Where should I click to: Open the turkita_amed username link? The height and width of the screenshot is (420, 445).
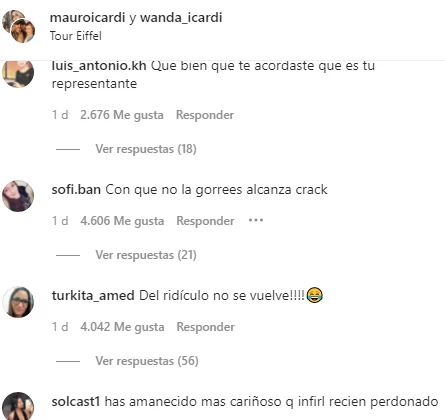[x=93, y=296]
